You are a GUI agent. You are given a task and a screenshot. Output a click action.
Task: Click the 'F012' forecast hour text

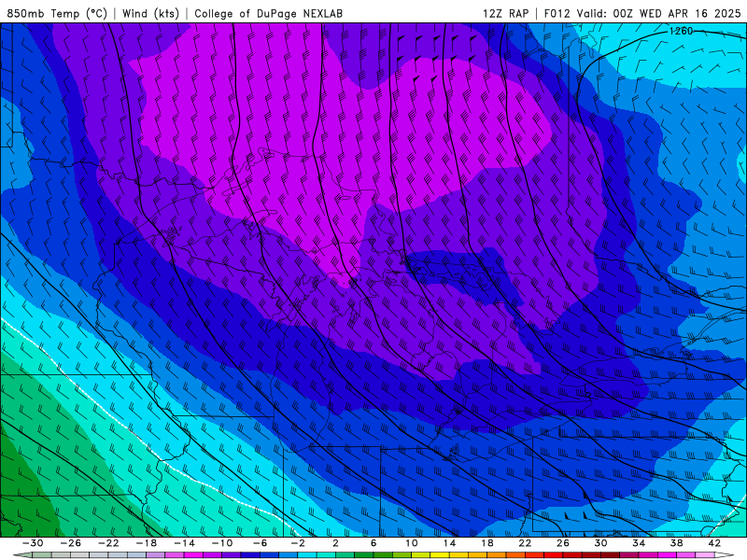click(557, 13)
